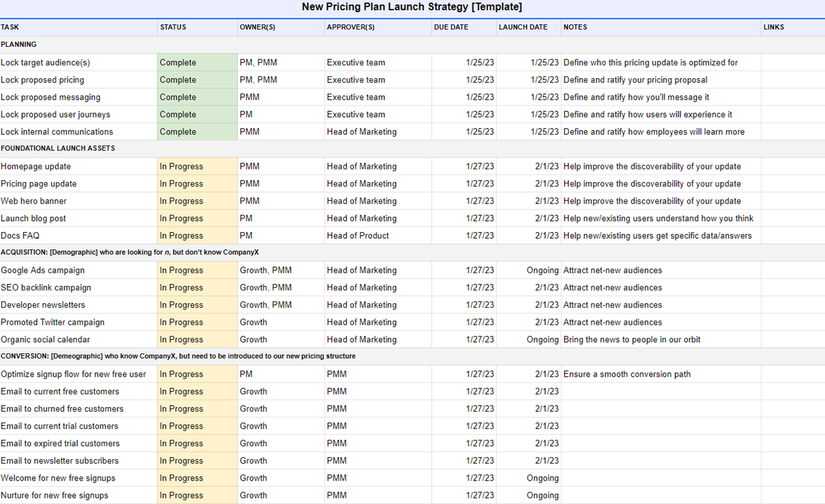Select Optimize signup flow for new free user
825x504 pixels.
pos(79,374)
